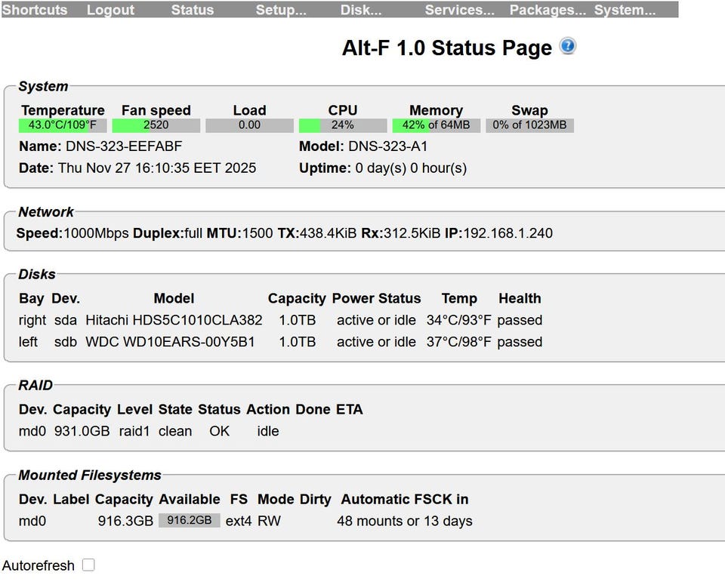Click the IP address 192.168.1.240
Image resolution: width=725 pixels, height=588 pixels.
coord(508,233)
